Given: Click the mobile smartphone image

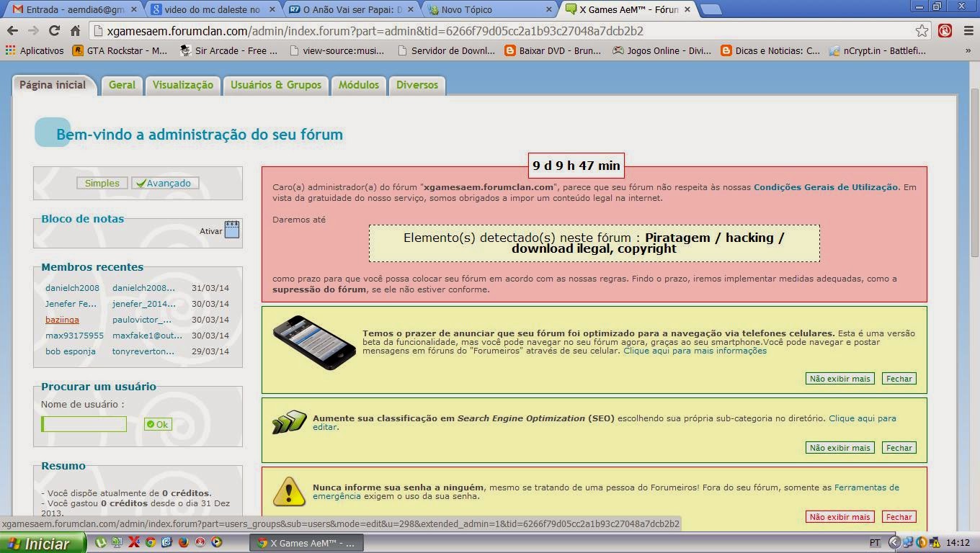Looking at the screenshot, I should pos(314,342).
